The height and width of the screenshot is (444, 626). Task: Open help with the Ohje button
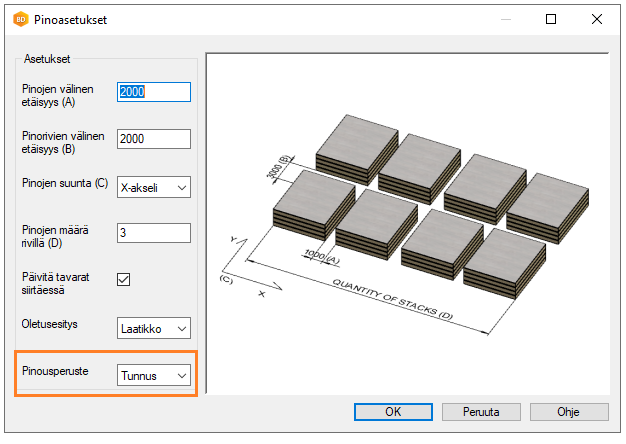tap(569, 411)
